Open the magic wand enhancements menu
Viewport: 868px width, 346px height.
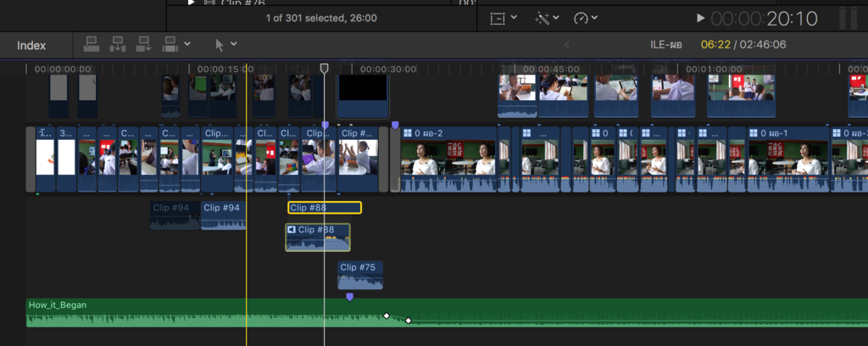tap(547, 18)
